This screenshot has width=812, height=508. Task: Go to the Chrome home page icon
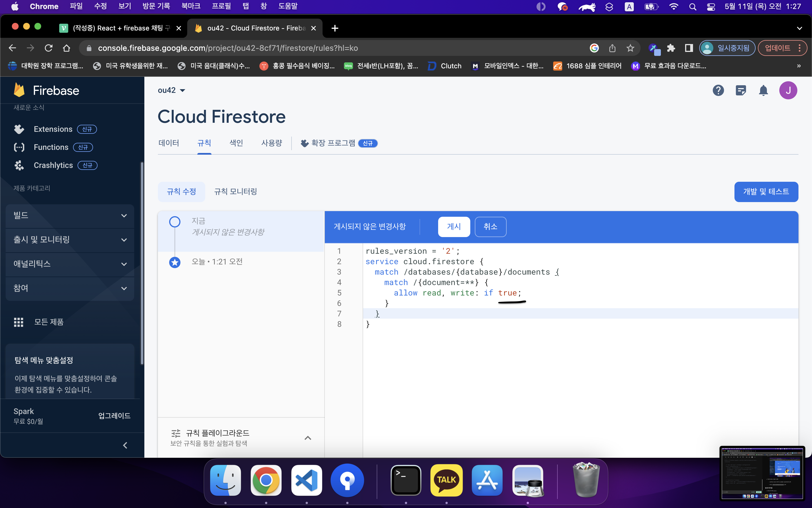click(67, 48)
